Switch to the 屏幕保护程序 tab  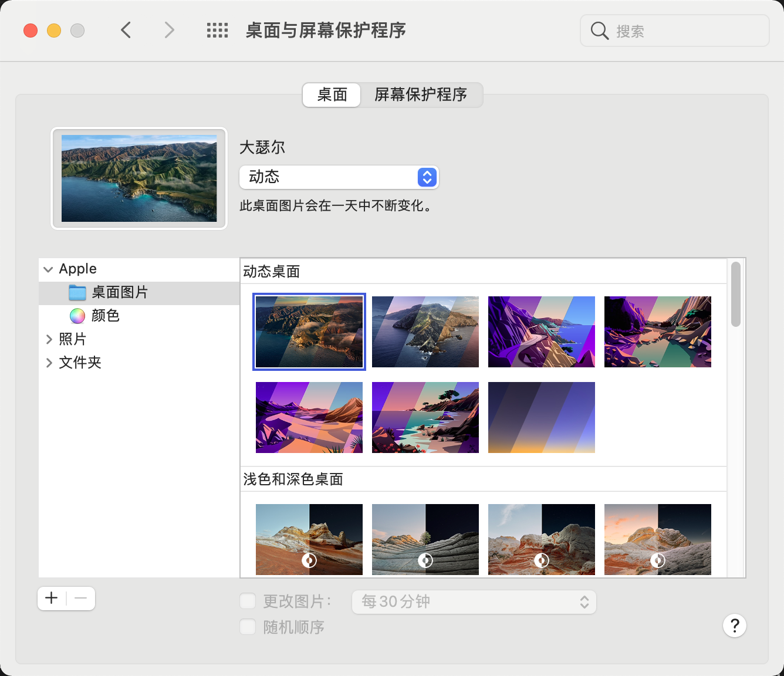[x=421, y=94]
